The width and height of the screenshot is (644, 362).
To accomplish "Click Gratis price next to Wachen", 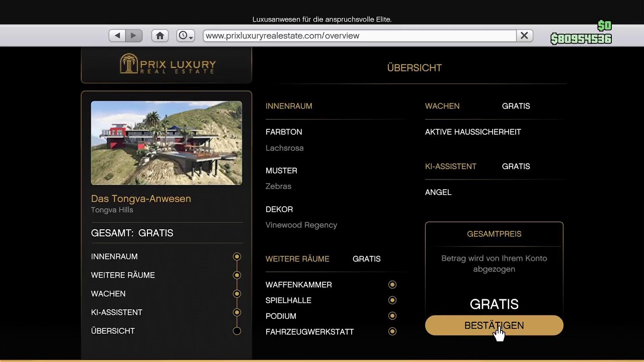I will tap(516, 106).
